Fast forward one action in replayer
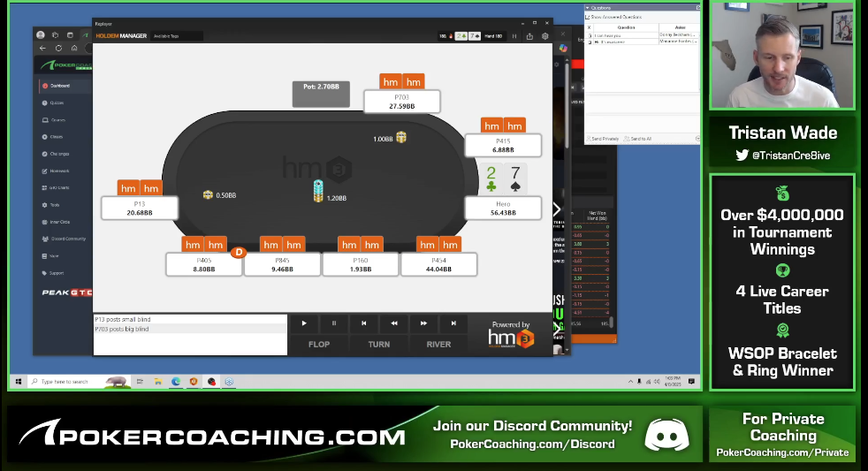868x471 pixels. 423,323
